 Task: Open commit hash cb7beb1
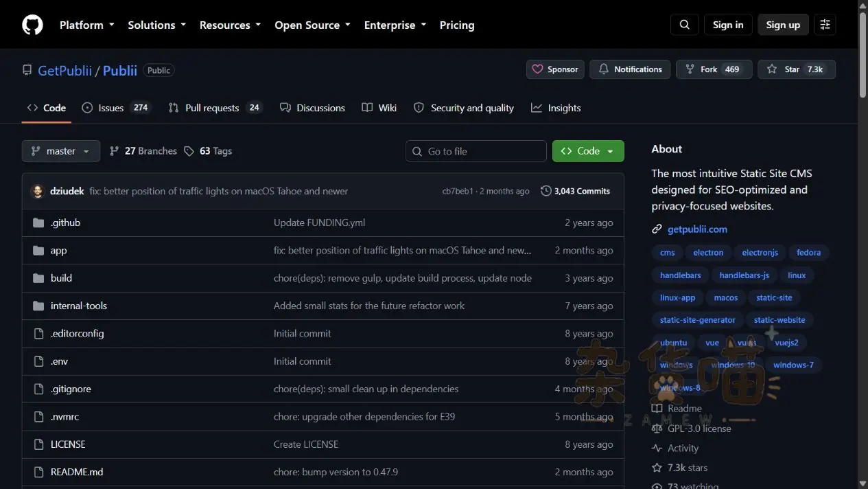[x=458, y=192]
